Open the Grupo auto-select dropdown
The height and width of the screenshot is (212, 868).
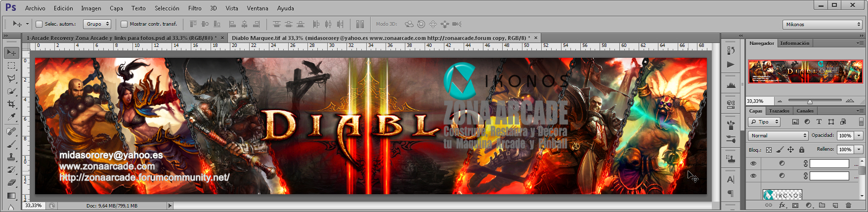tap(97, 24)
